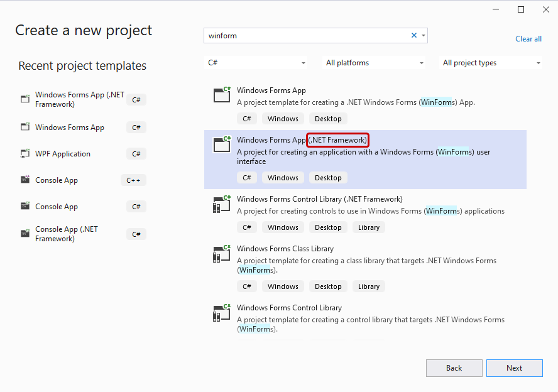Clear the winform search with the X

point(413,35)
